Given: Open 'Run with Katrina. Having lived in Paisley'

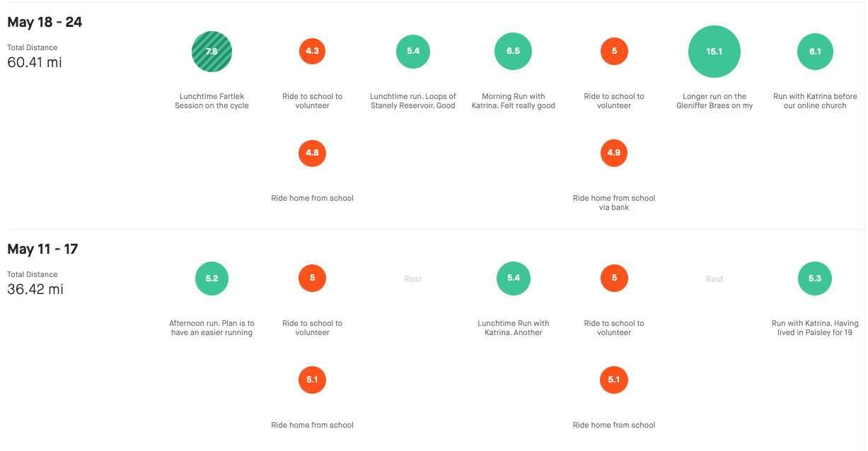Looking at the screenshot, I should 815,328.
